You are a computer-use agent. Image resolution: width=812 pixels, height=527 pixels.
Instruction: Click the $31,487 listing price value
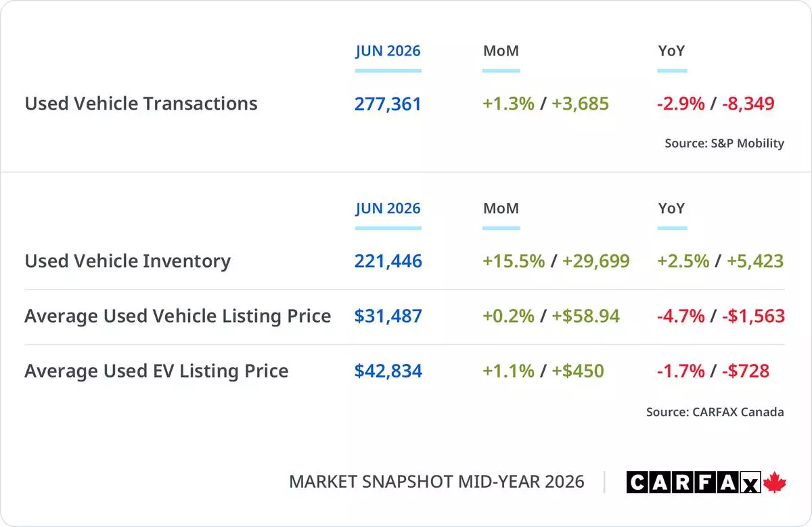point(388,316)
